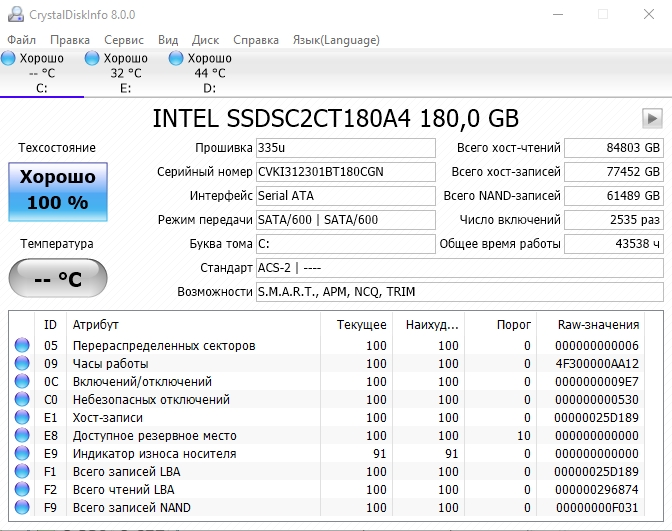Click the temperature -- °C button
Screen dimensions: 672x531
(58, 279)
